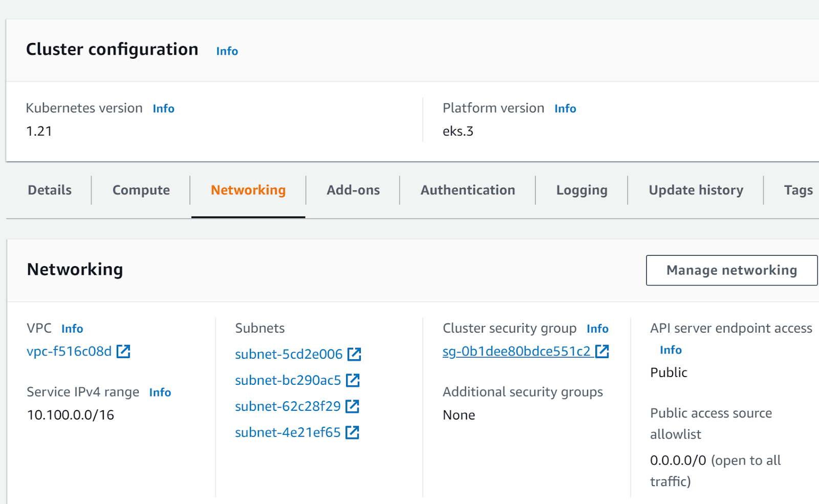Click Info link next to Kubernetes version

click(163, 108)
